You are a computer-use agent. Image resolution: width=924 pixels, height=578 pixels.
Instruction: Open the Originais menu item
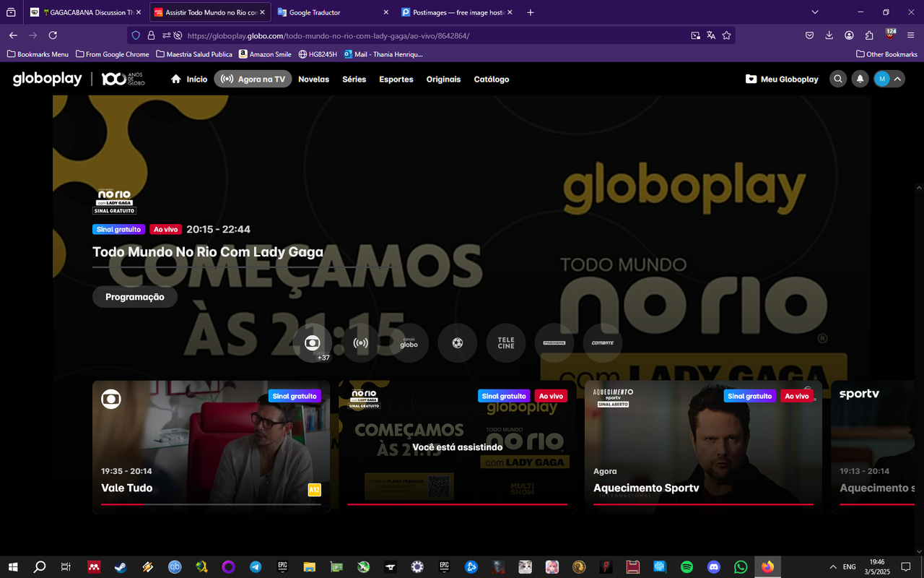(x=443, y=79)
